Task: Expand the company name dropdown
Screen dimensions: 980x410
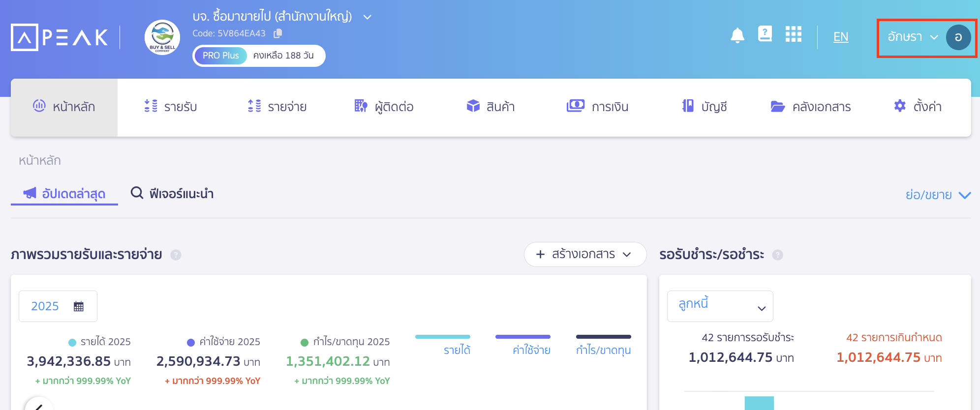Action: click(x=367, y=17)
